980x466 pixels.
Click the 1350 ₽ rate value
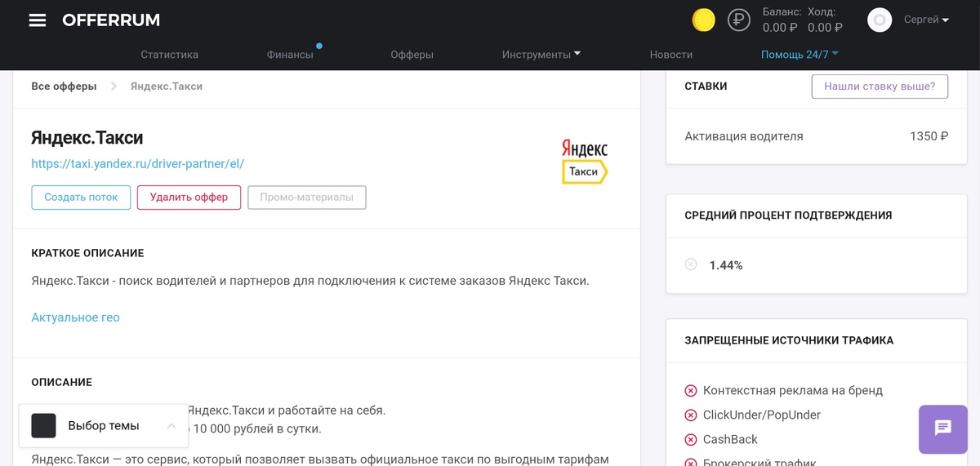point(929,136)
